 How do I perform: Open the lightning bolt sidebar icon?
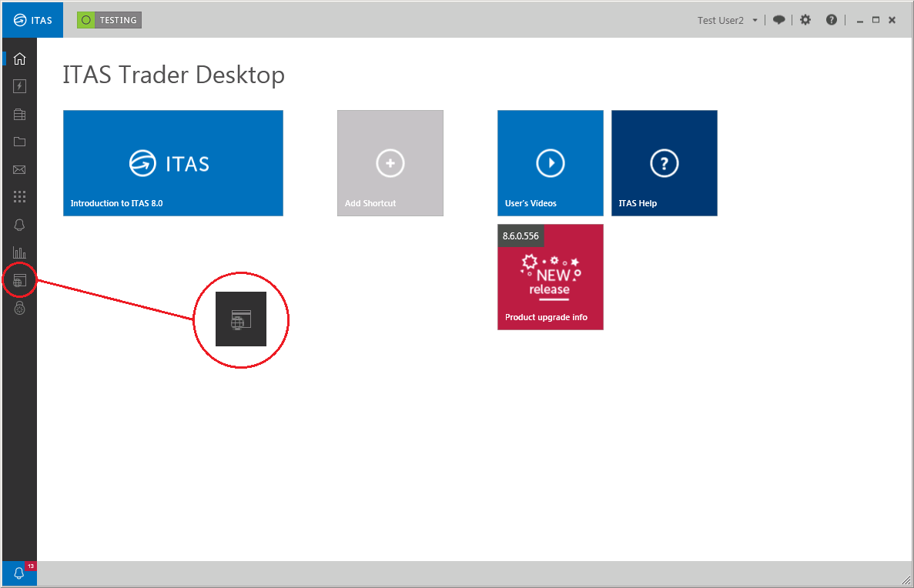(x=19, y=86)
